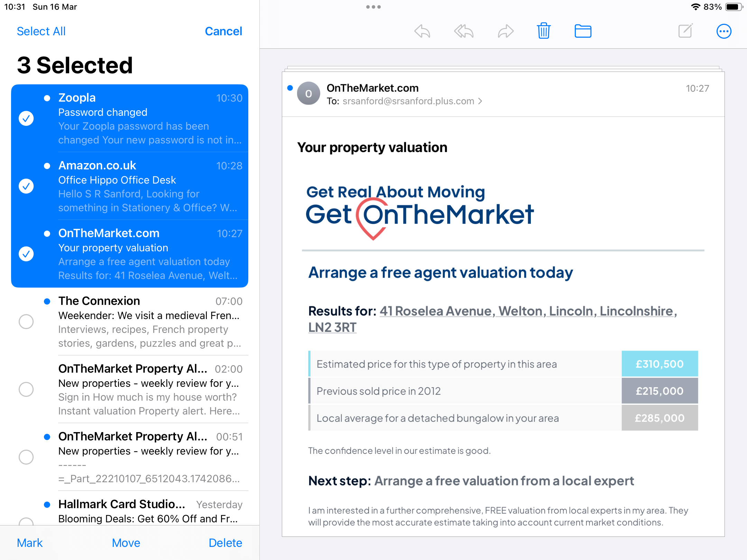This screenshot has width=747, height=560.
Task: Tap Arrange a free agent valuation today heading
Action: click(x=441, y=272)
